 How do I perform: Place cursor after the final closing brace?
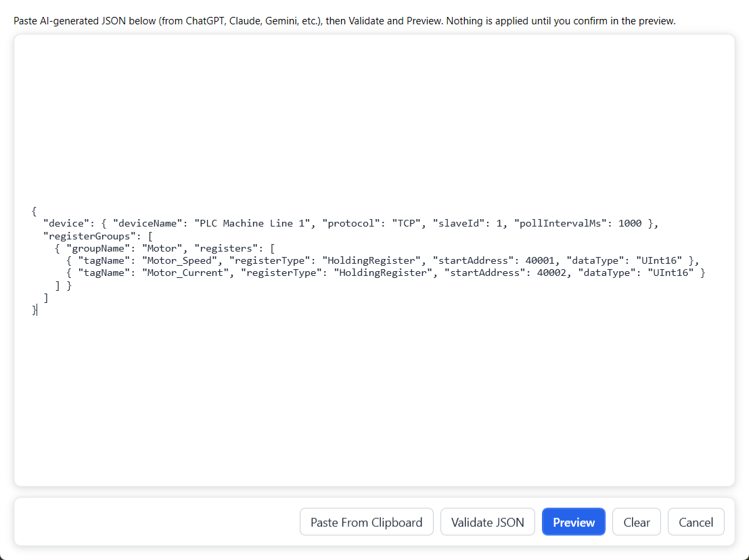point(37,310)
